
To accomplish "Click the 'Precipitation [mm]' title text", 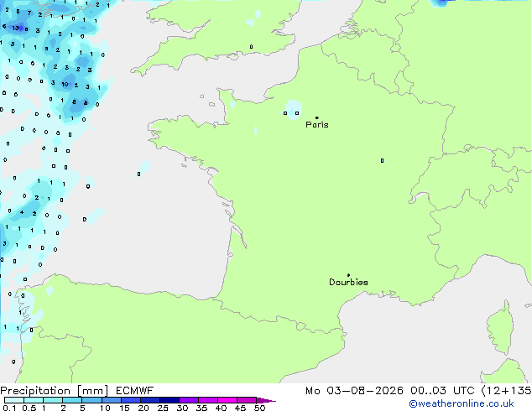I will coord(55,391).
